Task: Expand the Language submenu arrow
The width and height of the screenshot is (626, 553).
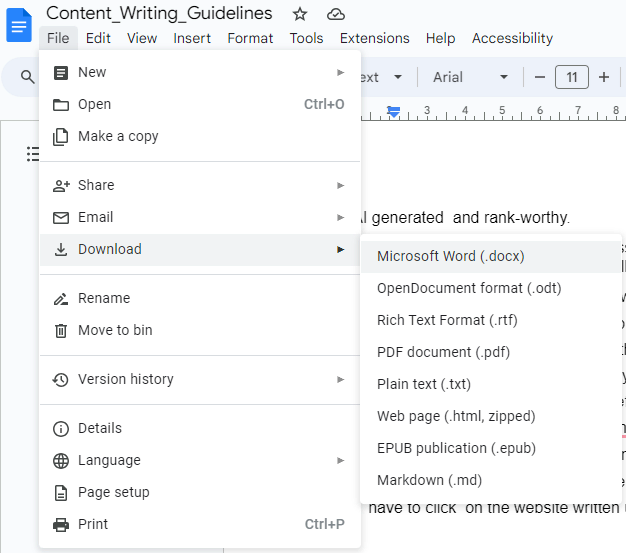Action: tap(340, 460)
